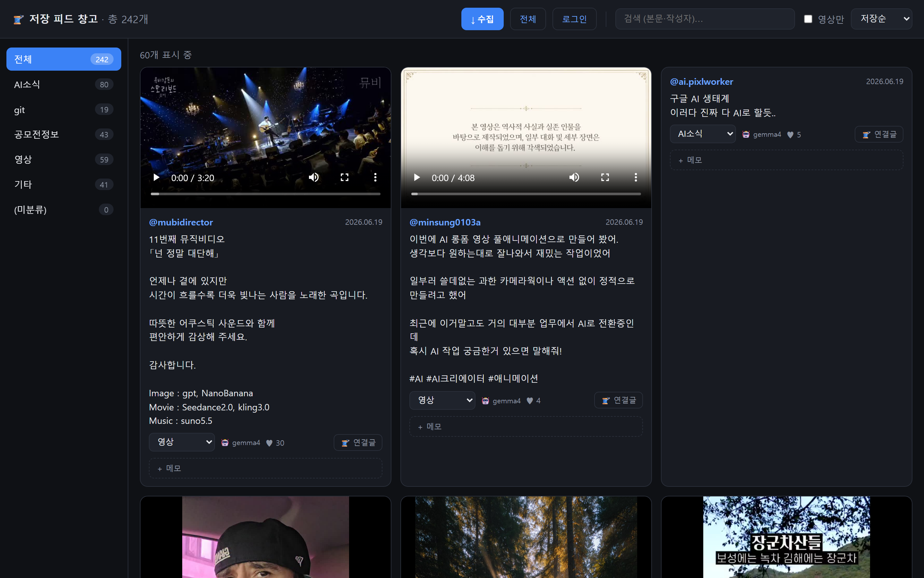Image resolution: width=924 pixels, height=578 pixels.
Task: Click the 로그인 button
Action: (x=574, y=19)
